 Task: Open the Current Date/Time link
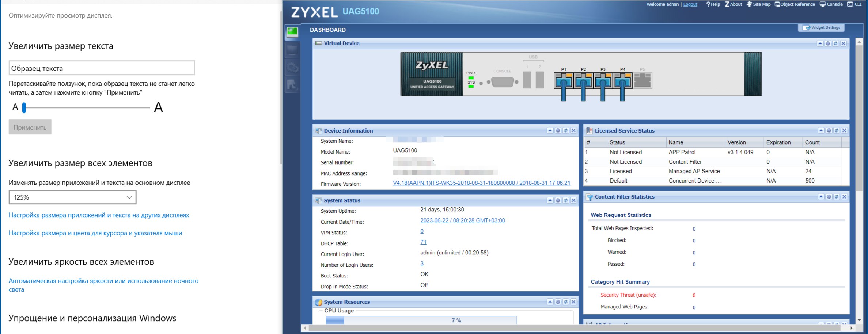point(462,220)
